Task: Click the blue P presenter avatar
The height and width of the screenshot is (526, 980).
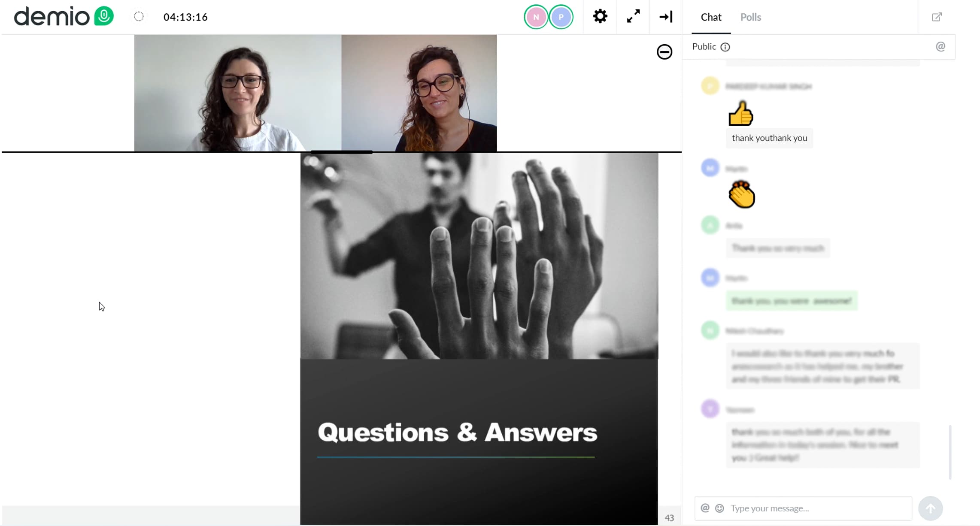Action: pos(561,17)
